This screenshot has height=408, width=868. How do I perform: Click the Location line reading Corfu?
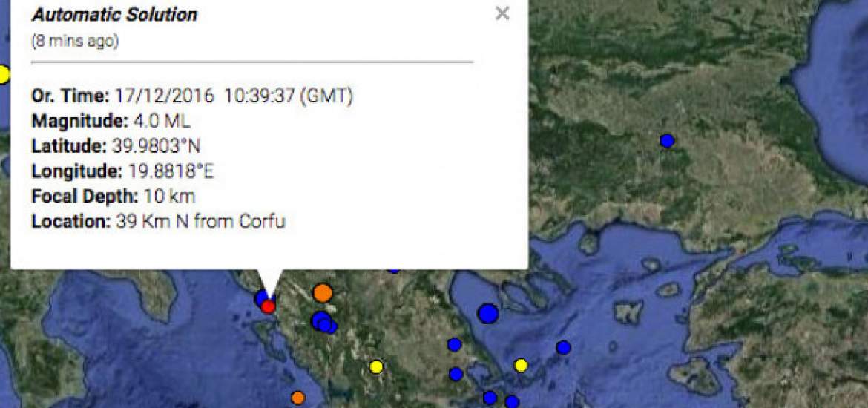[158, 222]
